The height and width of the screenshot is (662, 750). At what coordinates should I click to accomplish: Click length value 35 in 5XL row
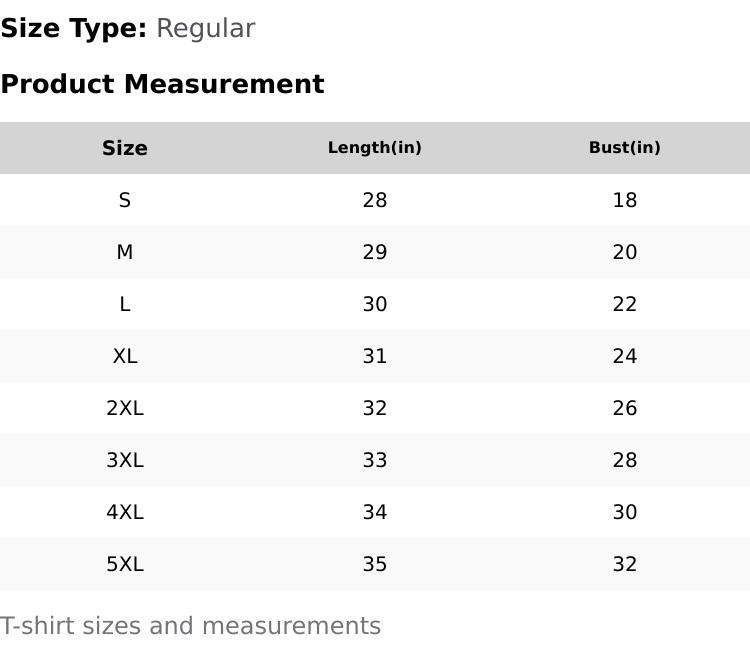click(375, 564)
